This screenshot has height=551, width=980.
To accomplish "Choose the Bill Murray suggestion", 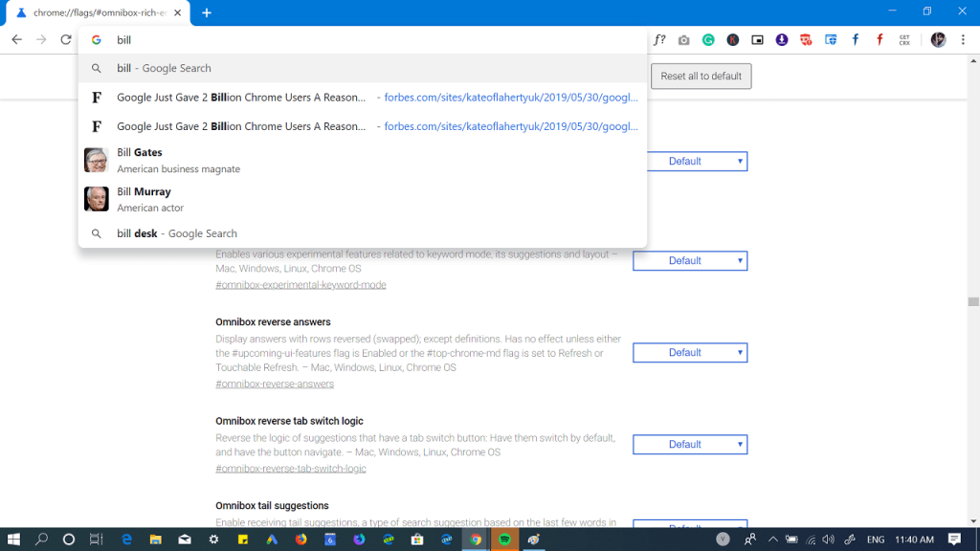I will [x=363, y=199].
